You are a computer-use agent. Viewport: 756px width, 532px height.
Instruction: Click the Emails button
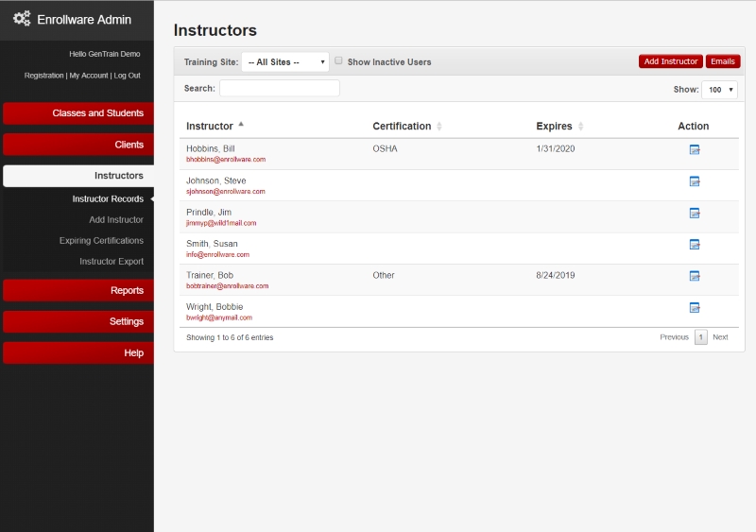(722, 61)
